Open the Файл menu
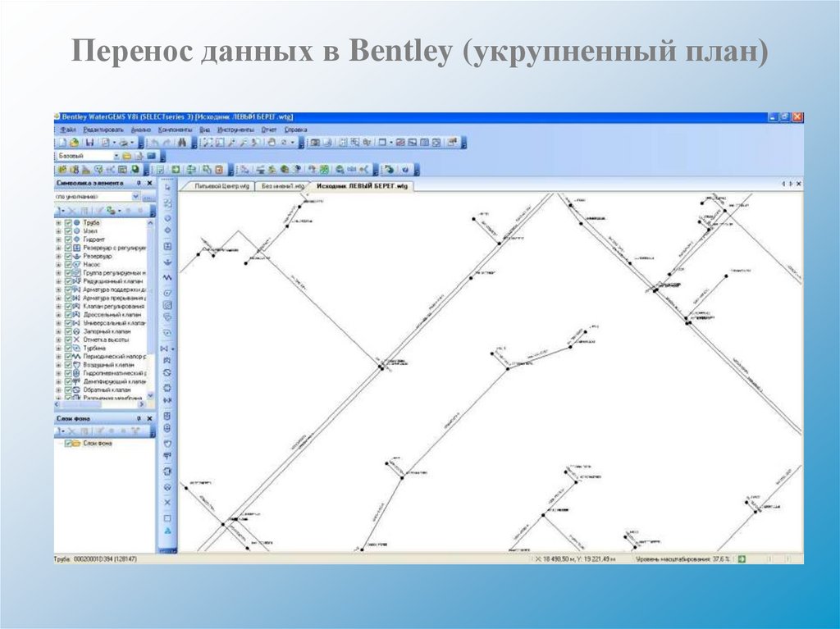 67,130
